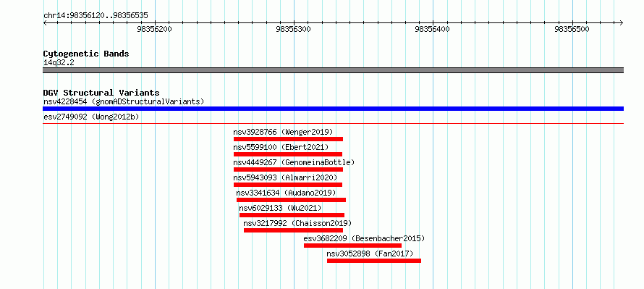Screen dimensions: 644x289
Task: Click the red bar under nsv5943093
Action: click(288, 185)
